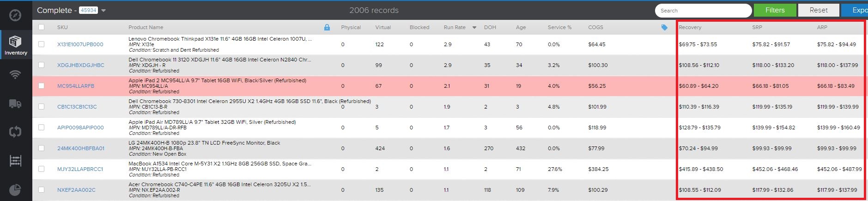Screen dimensions: 868x201
Task: Open the sync arrows sidebar icon
Action: [x=15, y=132]
